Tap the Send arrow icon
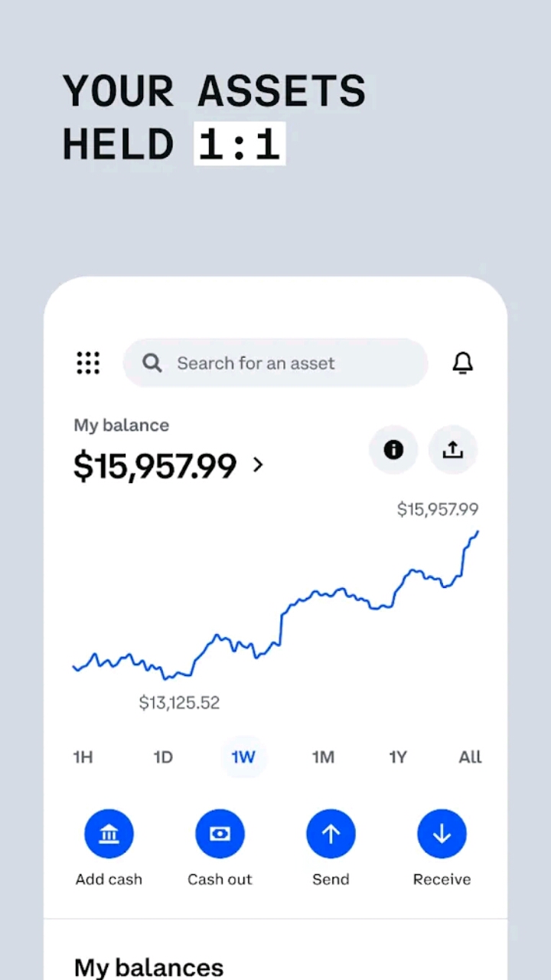 [x=331, y=834]
